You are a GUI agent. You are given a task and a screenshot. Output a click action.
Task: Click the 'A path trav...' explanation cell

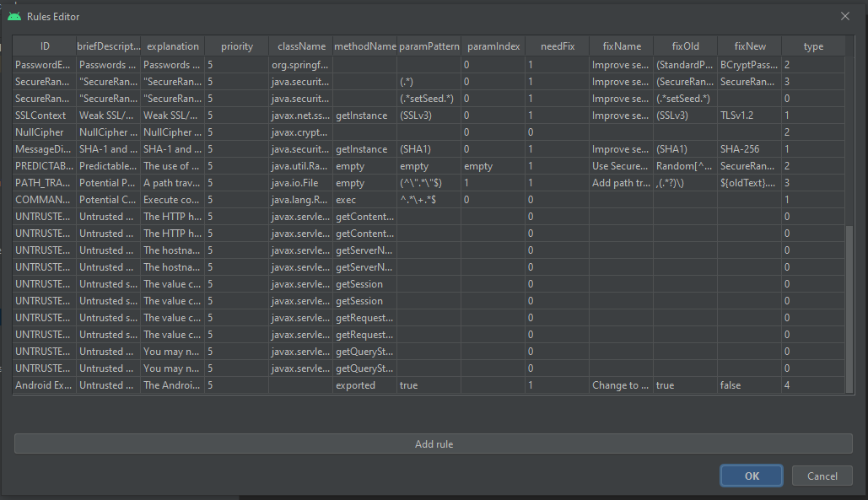[x=173, y=182]
